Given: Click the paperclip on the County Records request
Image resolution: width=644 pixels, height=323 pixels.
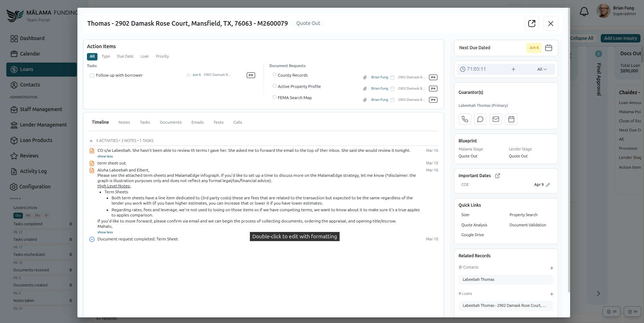Looking at the screenshot, I should pyautogui.click(x=365, y=77).
